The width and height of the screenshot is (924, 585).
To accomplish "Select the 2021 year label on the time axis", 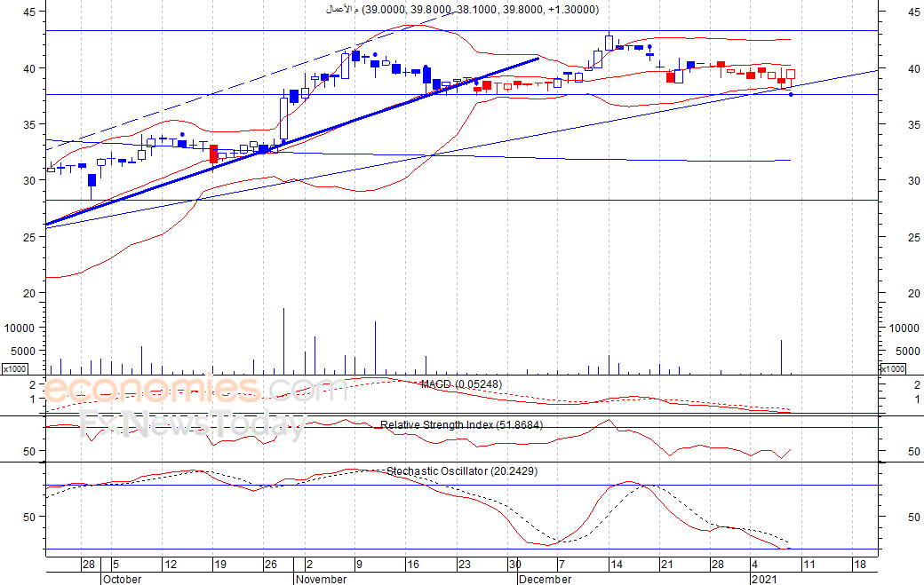I will click(765, 579).
